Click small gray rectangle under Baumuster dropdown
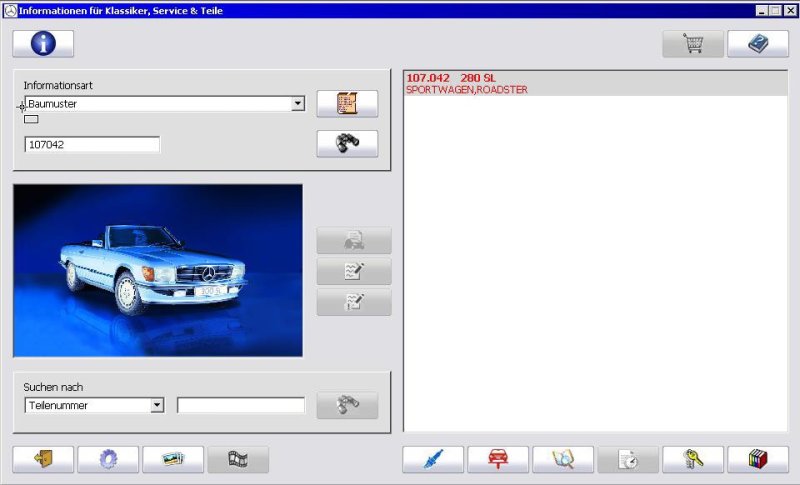 pyautogui.click(x=31, y=119)
